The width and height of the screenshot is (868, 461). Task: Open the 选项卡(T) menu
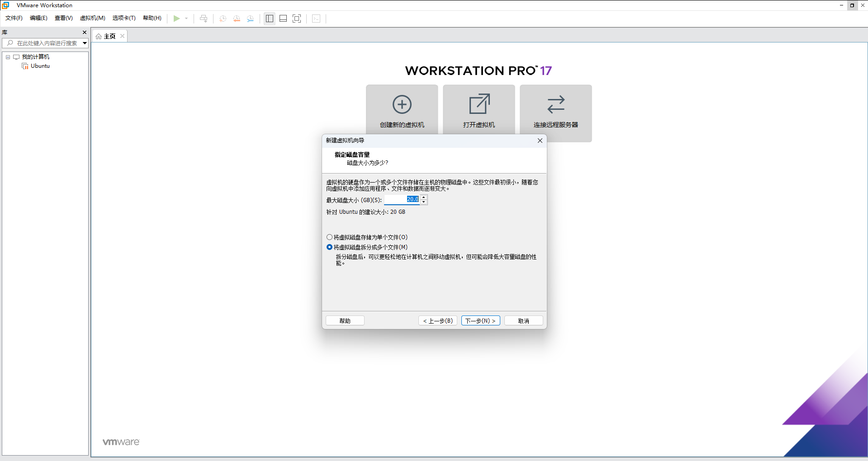[x=124, y=18]
